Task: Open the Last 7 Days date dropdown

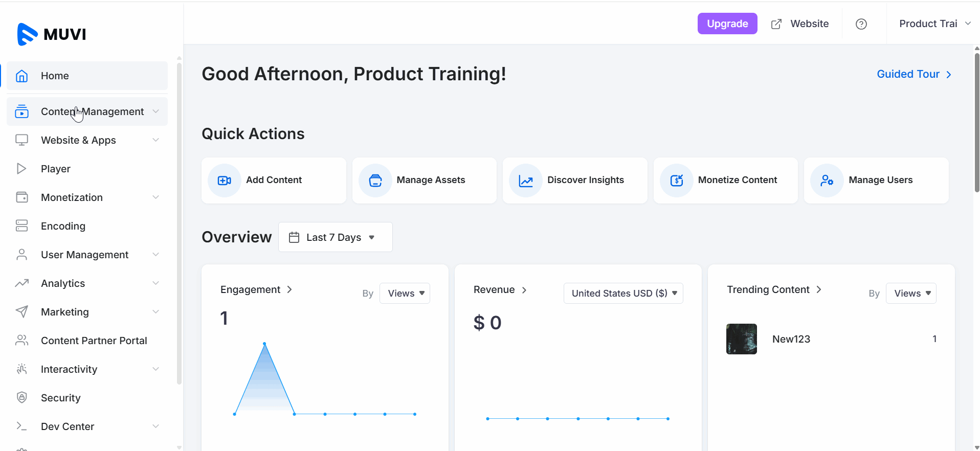Action: coord(335,237)
